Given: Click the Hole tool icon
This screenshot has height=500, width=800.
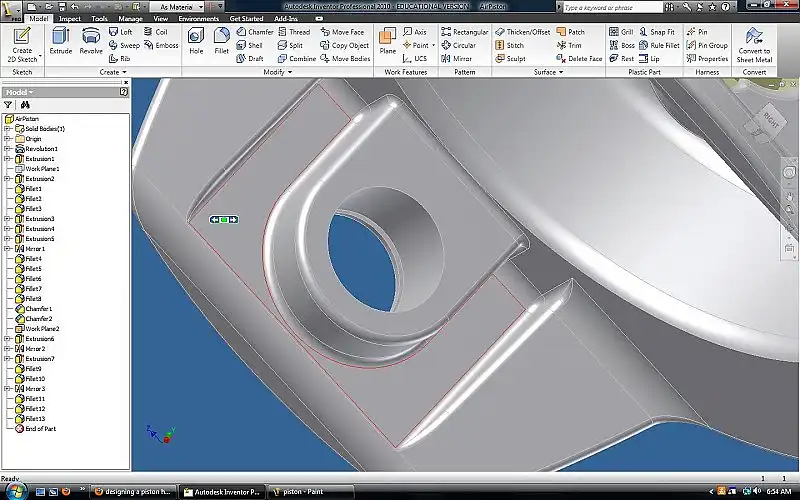Looking at the screenshot, I should pos(196,40).
